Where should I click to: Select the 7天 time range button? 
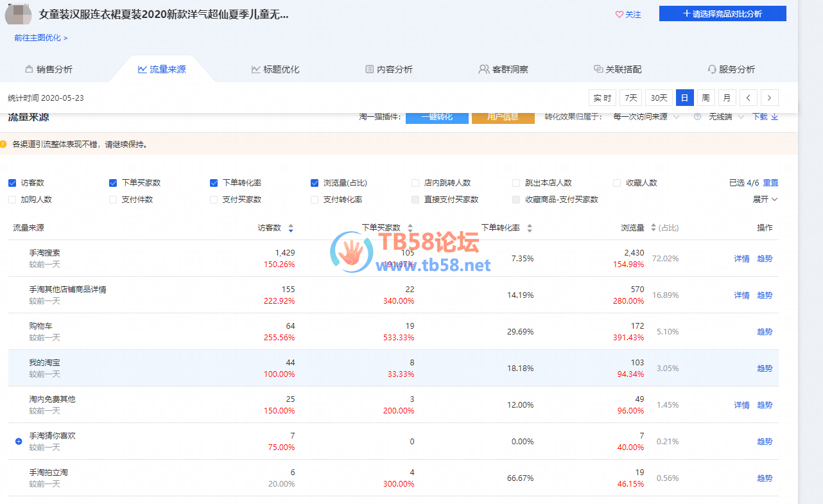click(630, 98)
